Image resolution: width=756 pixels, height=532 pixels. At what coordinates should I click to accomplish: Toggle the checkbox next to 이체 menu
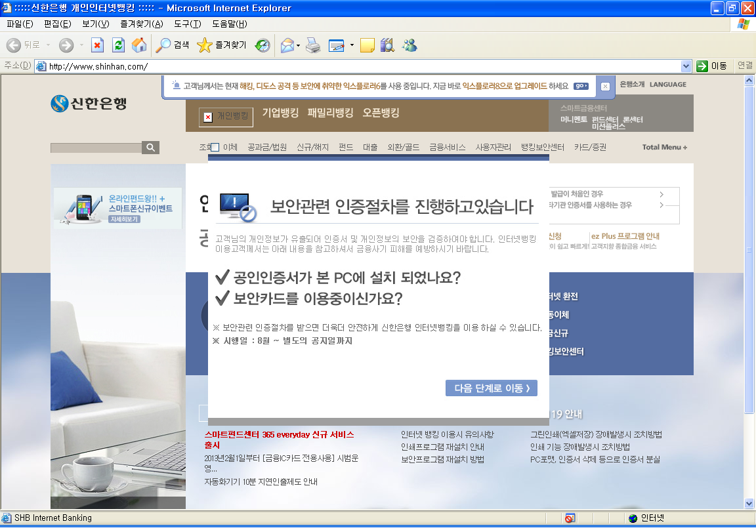(215, 148)
